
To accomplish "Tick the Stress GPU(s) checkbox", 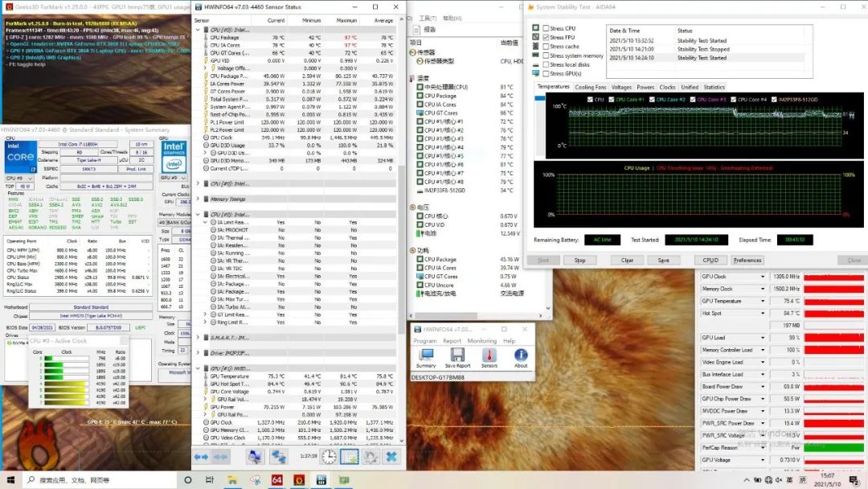I will [547, 74].
